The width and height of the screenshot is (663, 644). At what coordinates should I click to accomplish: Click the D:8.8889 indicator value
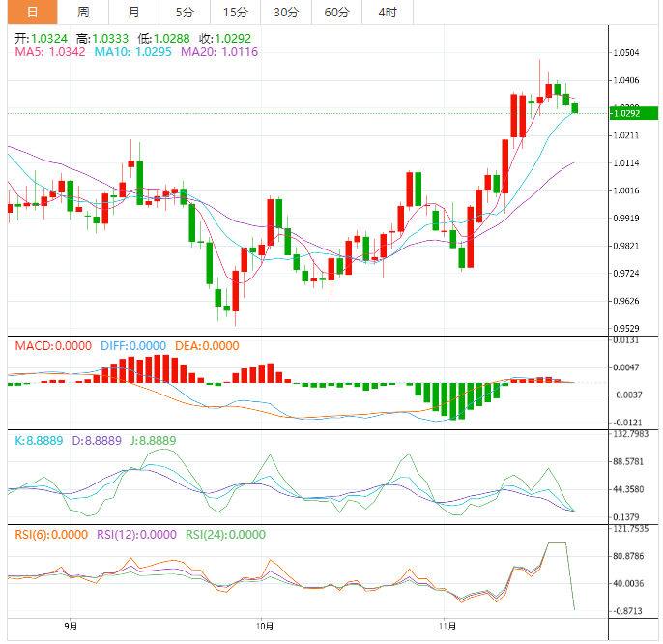97,441
